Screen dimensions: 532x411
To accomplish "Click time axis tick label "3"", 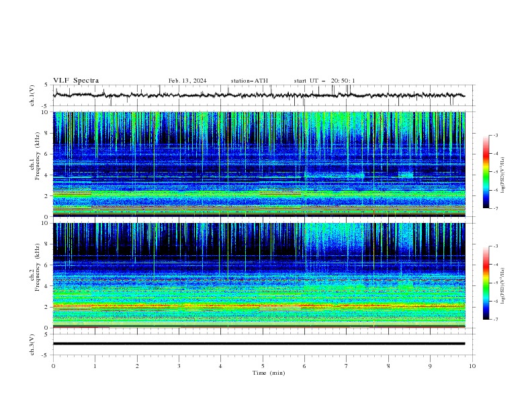I will point(179,366).
